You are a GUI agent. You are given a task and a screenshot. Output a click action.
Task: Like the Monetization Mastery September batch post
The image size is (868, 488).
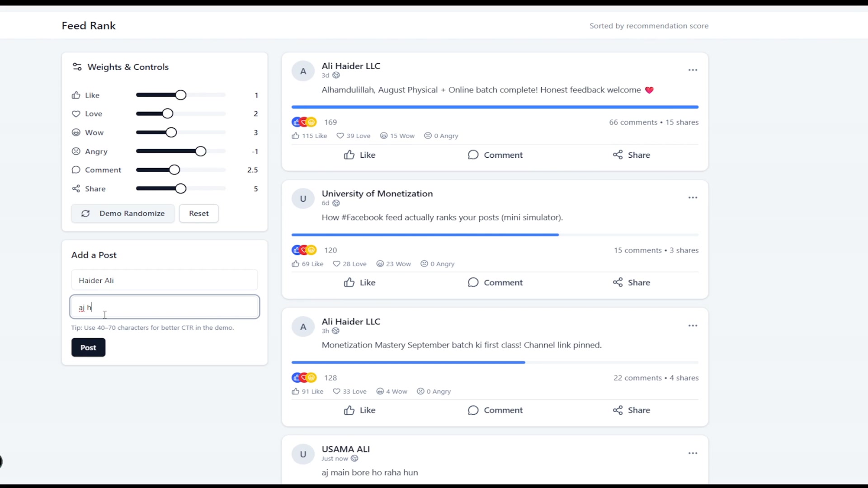359,410
